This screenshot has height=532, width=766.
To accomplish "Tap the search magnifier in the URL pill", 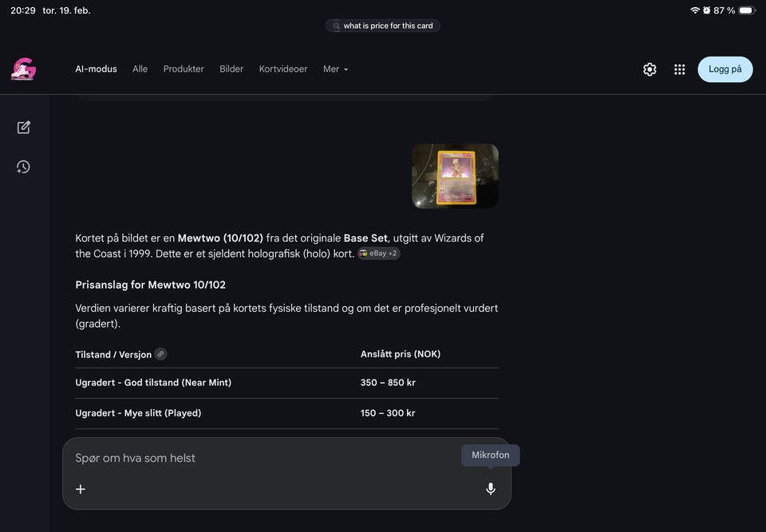I will coord(336,26).
